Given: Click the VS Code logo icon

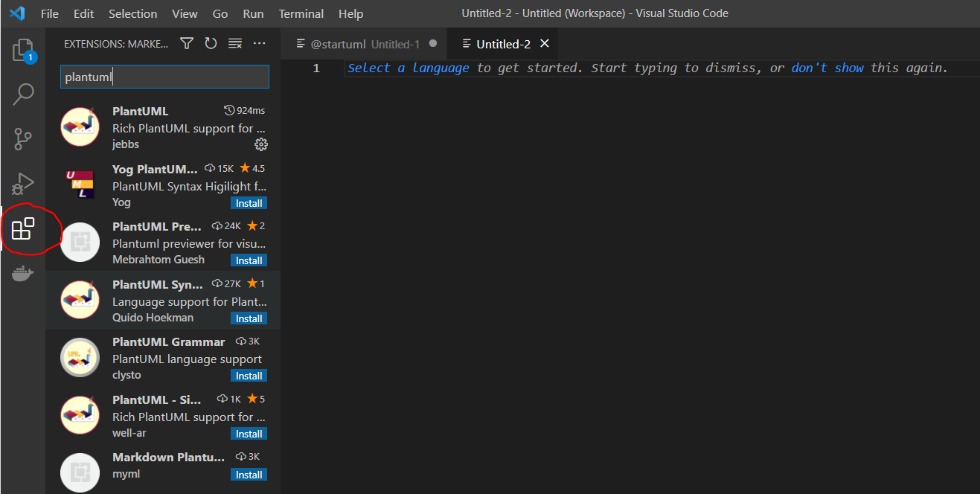Looking at the screenshot, I should [17, 13].
